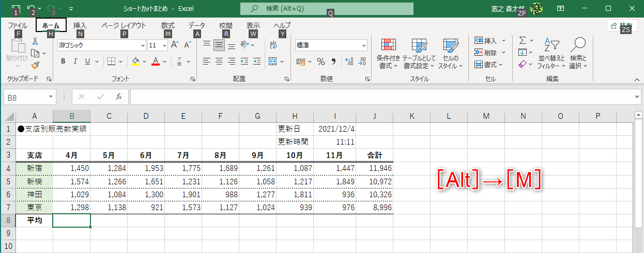Switch to the 挿入 tab
The width and height of the screenshot is (644, 253).
[x=80, y=25]
